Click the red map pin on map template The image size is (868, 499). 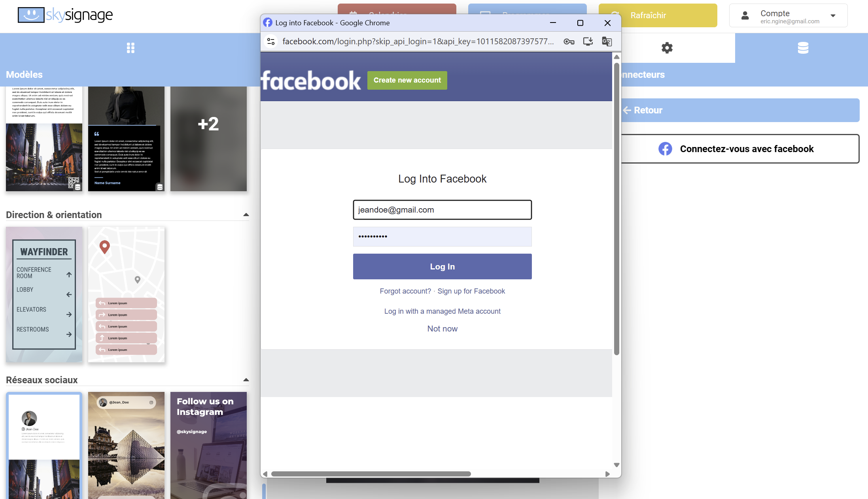[104, 247]
